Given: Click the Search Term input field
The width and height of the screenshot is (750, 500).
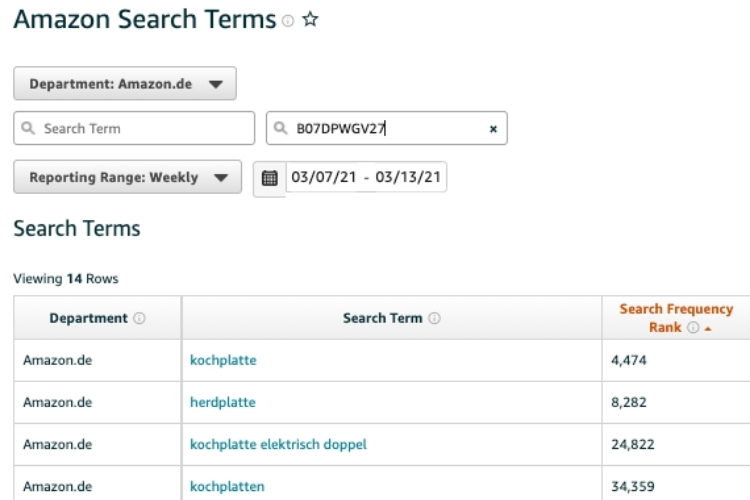Looking at the screenshot, I should point(134,128).
